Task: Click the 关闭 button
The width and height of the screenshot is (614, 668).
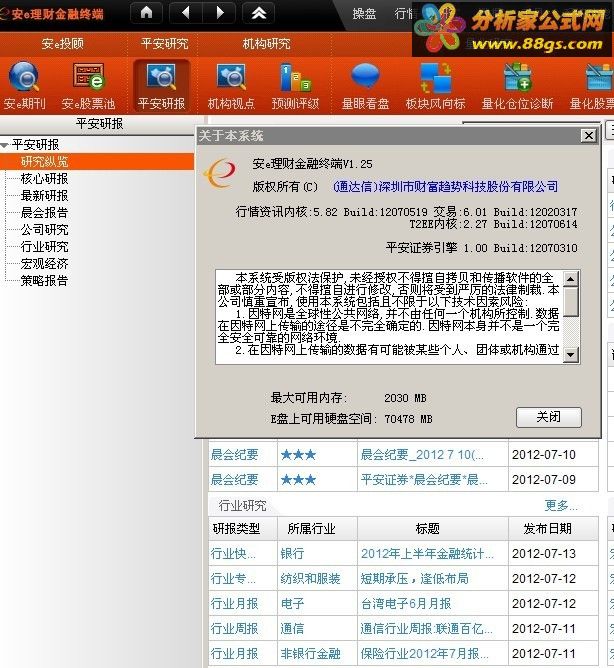Action: click(x=549, y=417)
